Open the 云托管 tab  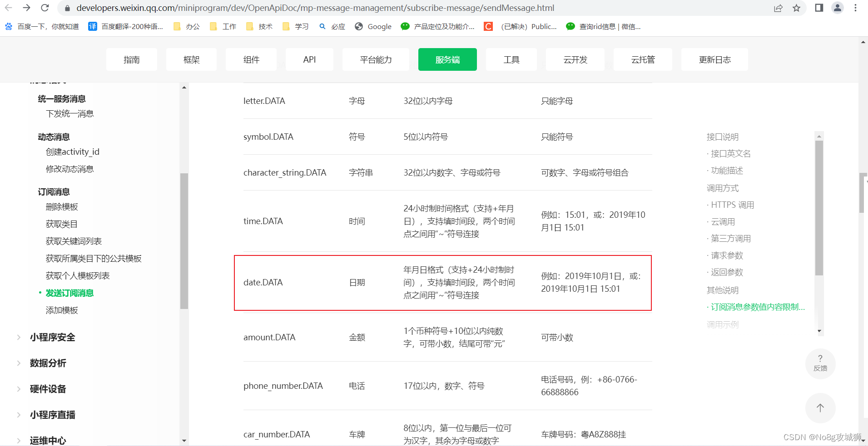coord(643,59)
